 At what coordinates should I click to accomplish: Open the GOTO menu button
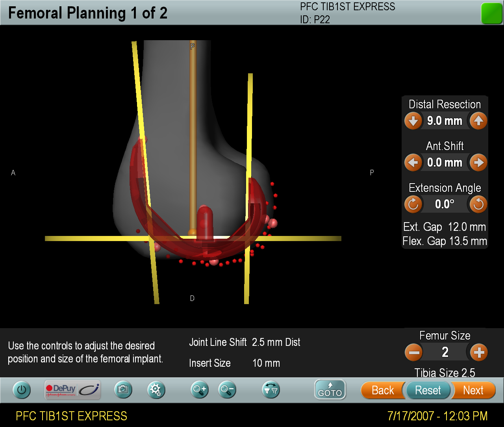pyautogui.click(x=330, y=390)
